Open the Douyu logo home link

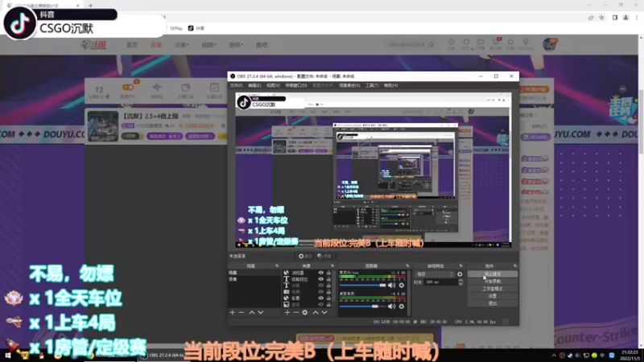93,45
